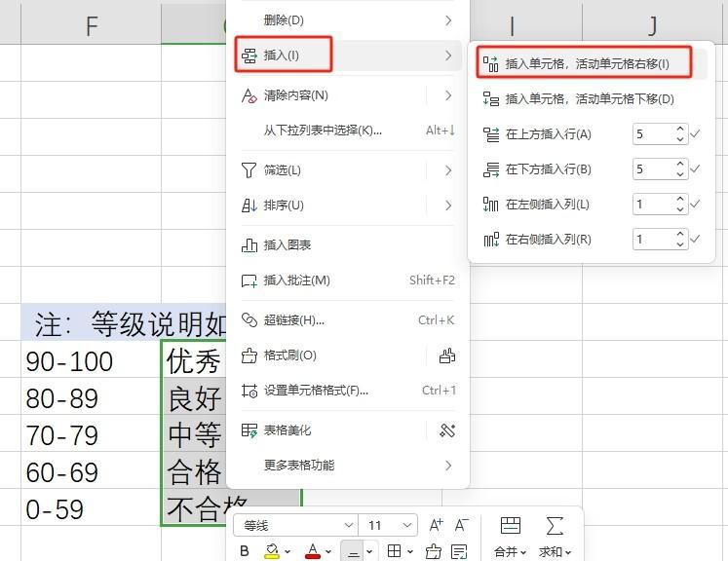Expand arrow beside 删除(D)
728x561 pixels.
(448, 20)
